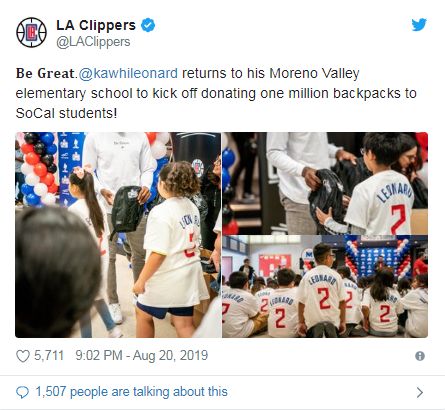This screenshot has height=410, width=445.
Task: Open photo of seated kids in jerseys
Action: [x=325, y=287]
